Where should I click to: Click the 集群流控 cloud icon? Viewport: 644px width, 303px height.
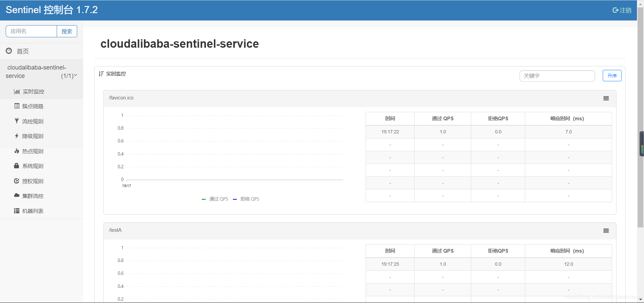17,195
